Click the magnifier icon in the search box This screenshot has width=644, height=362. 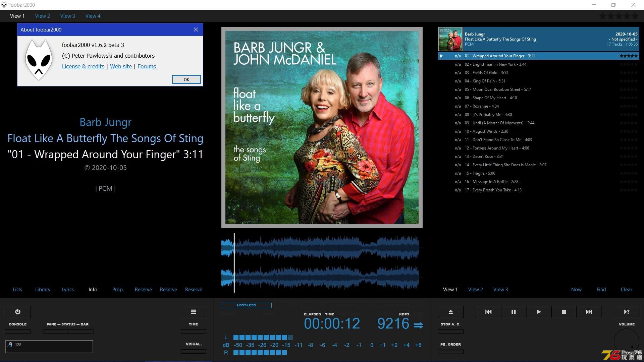coord(10,345)
